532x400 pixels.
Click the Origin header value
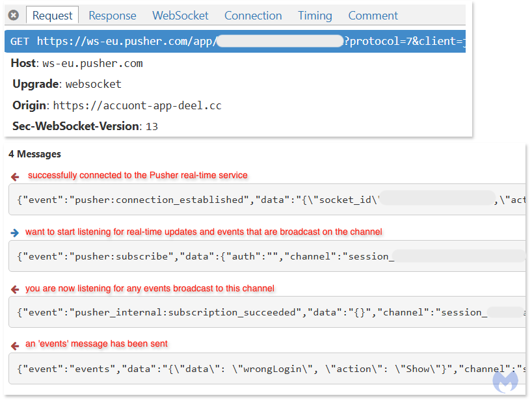(137, 105)
